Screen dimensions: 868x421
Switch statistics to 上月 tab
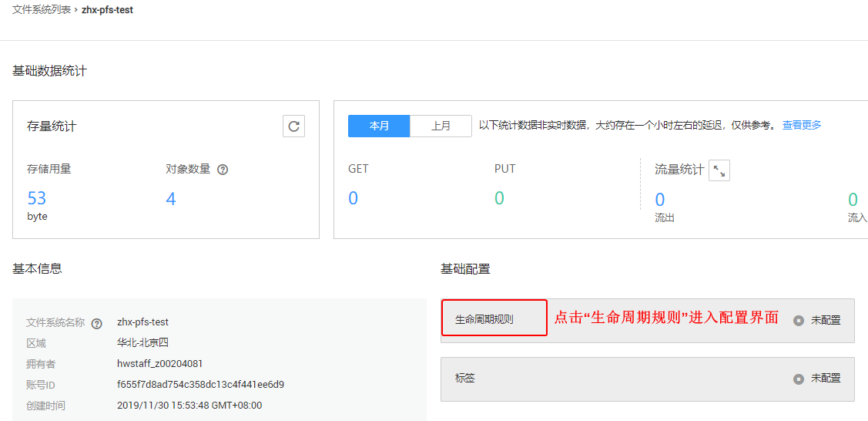tap(441, 126)
